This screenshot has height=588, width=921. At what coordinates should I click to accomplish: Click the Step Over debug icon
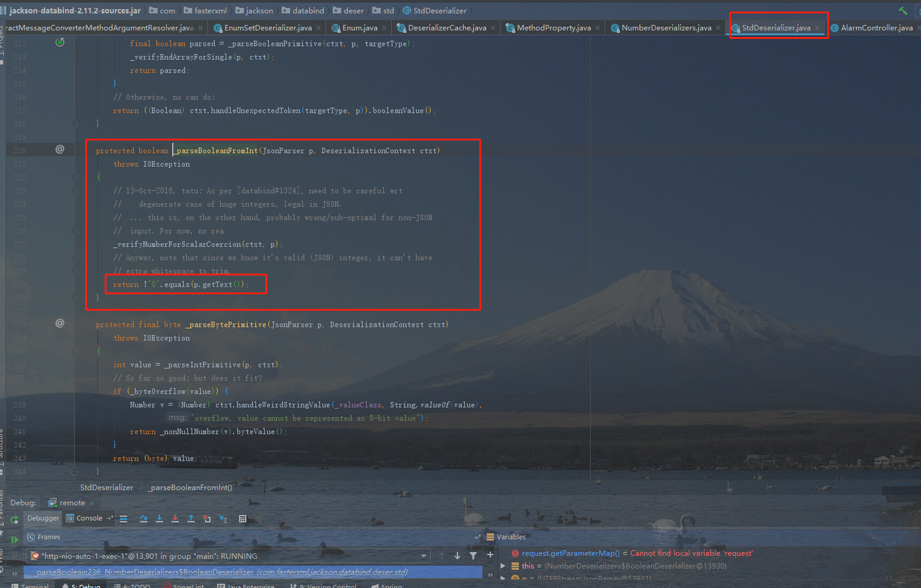pyautogui.click(x=144, y=519)
